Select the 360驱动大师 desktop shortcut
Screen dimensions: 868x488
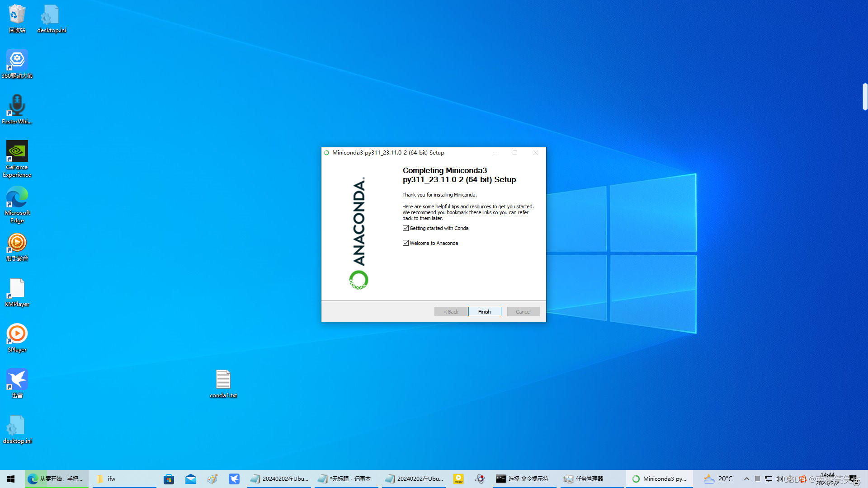[x=17, y=64]
